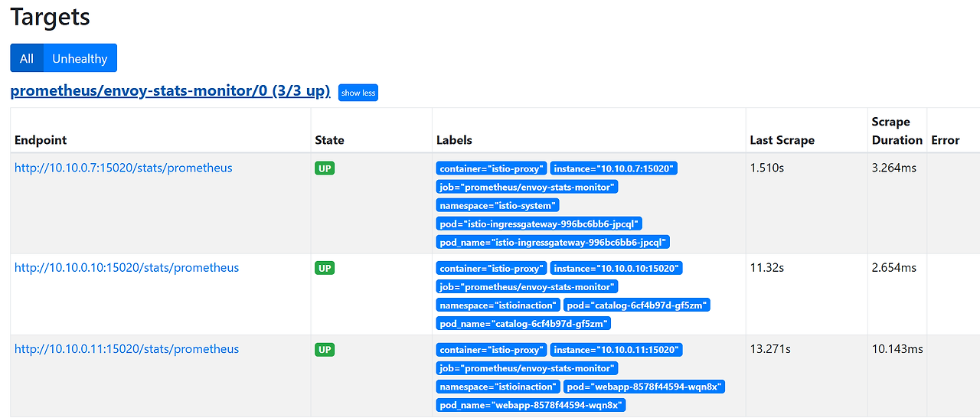Image resolution: width=980 pixels, height=418 pixels.
Task: Click the namespace="istio-system" label
Action: pyautogui.click(x=498, y=205)
